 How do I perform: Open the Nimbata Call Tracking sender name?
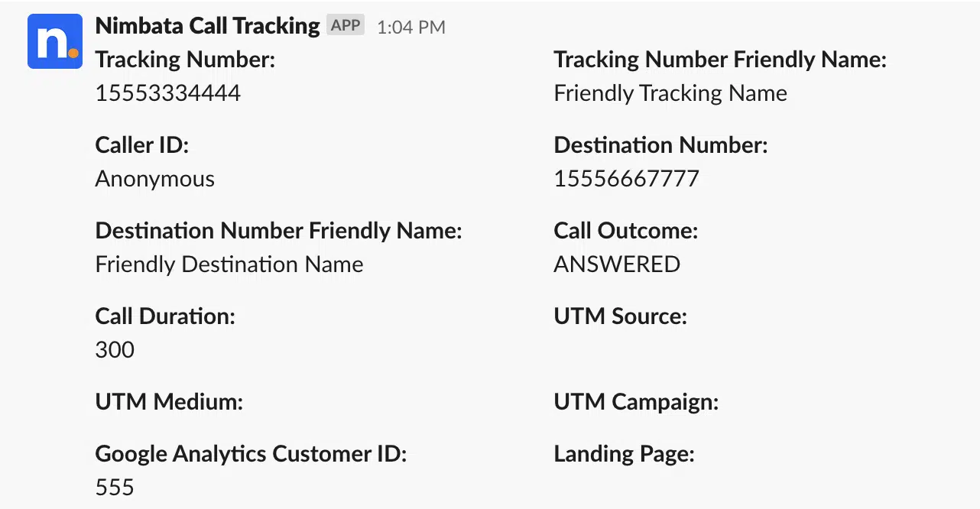coord(207,26)
